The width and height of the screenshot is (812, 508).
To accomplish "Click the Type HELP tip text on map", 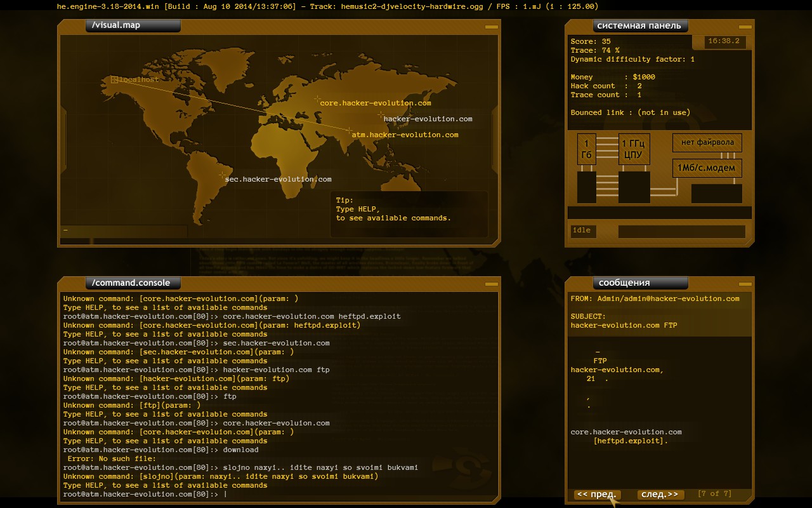I will tap(393, 209).
